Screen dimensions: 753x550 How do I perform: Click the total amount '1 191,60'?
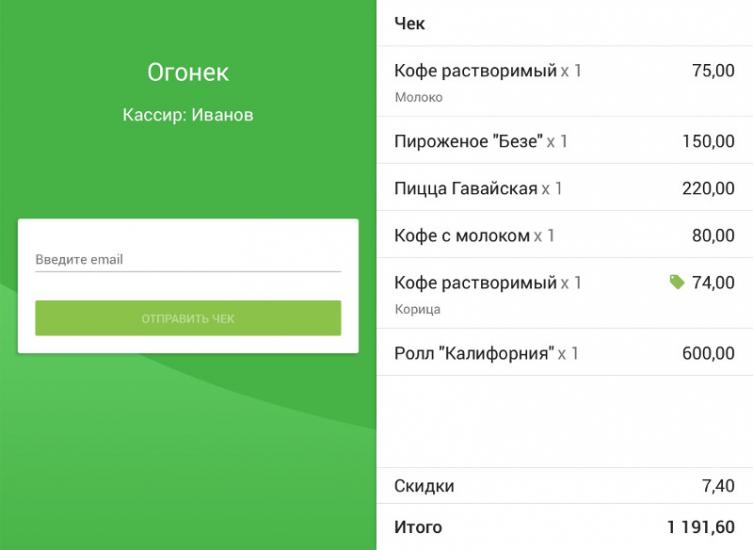[x=701, y=527]
